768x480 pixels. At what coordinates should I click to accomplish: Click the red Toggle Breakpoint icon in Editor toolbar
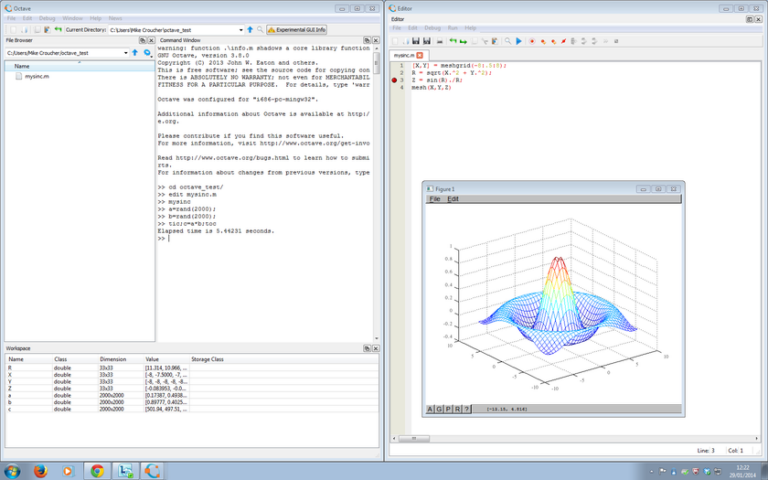pyautogui.click(x=531, y=41)
